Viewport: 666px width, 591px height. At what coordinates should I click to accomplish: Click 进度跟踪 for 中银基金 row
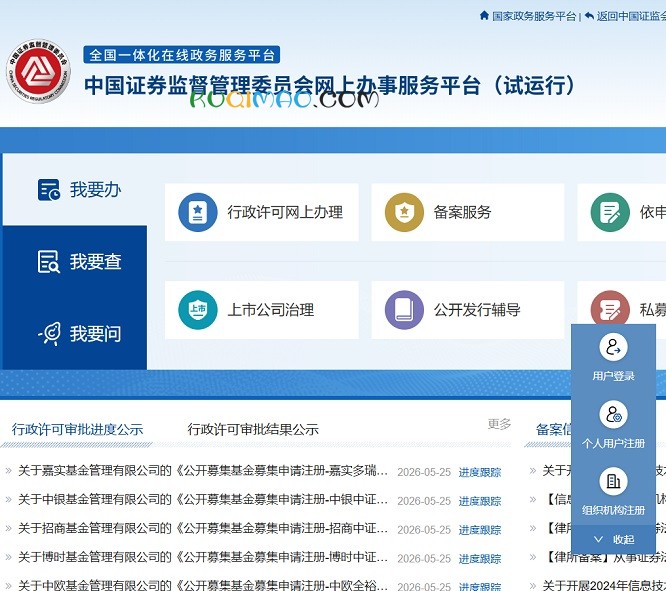pos(480,501)
